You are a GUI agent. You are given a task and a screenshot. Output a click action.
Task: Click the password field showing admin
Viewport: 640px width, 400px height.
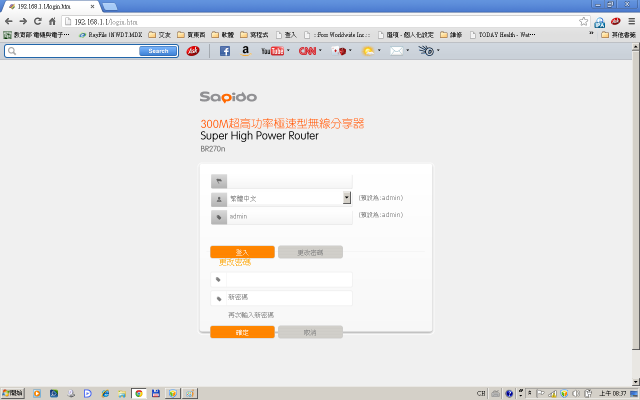[289, 217]
